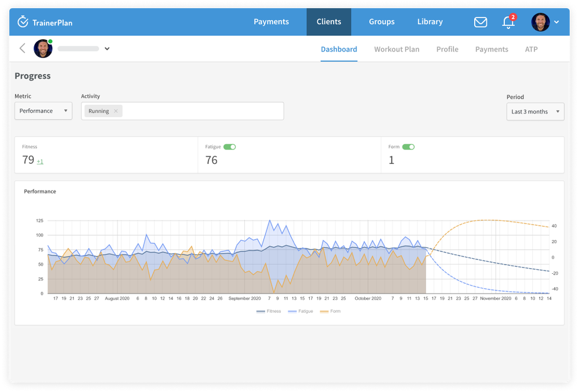Click the September 2020 axis label

tap(244, 298)
